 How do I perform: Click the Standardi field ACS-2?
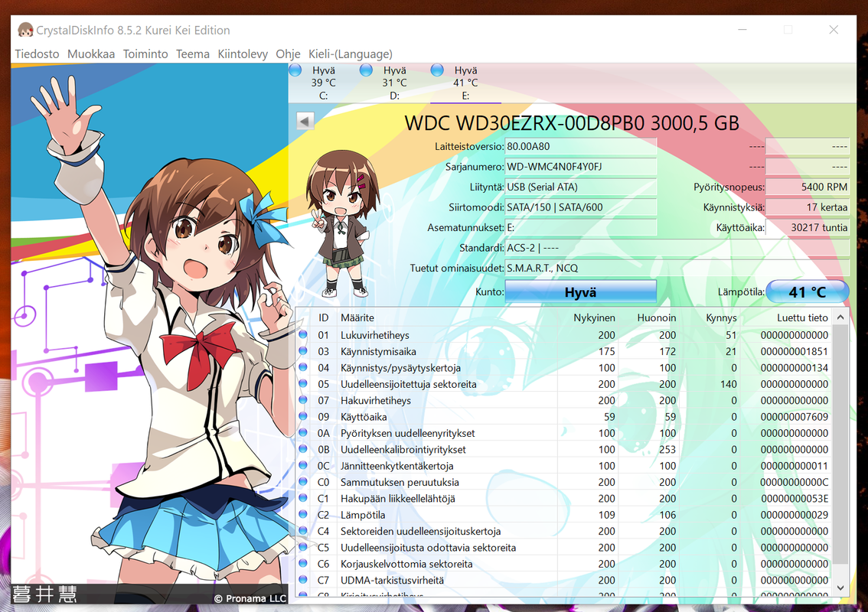click(677, 248)
